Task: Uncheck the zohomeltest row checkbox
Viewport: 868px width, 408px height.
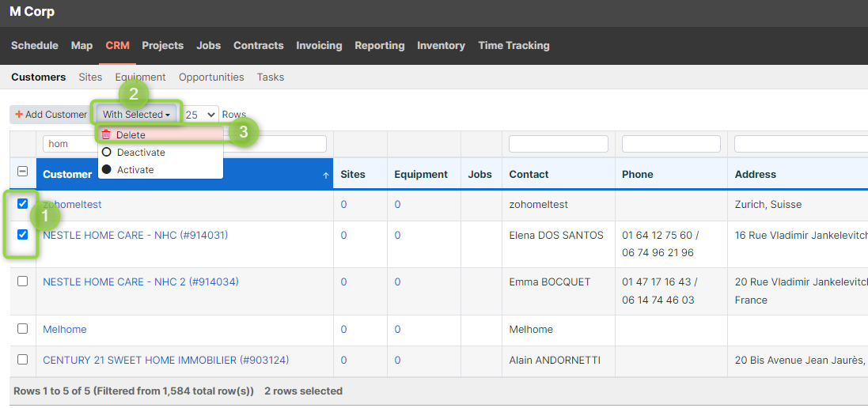Action: [23, 203]
